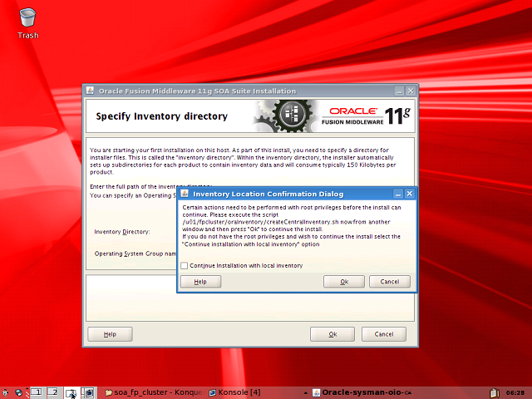Image resolution: width=532 pixels, height=399 pixels.
Task: Open the clipboard tray icon
Action: click(x=495, y=392)
